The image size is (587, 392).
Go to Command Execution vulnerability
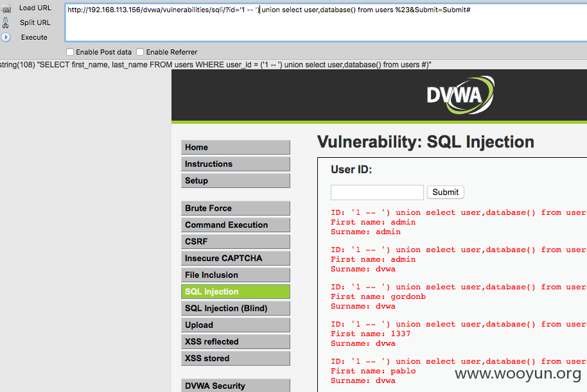[x=236, y=225]
